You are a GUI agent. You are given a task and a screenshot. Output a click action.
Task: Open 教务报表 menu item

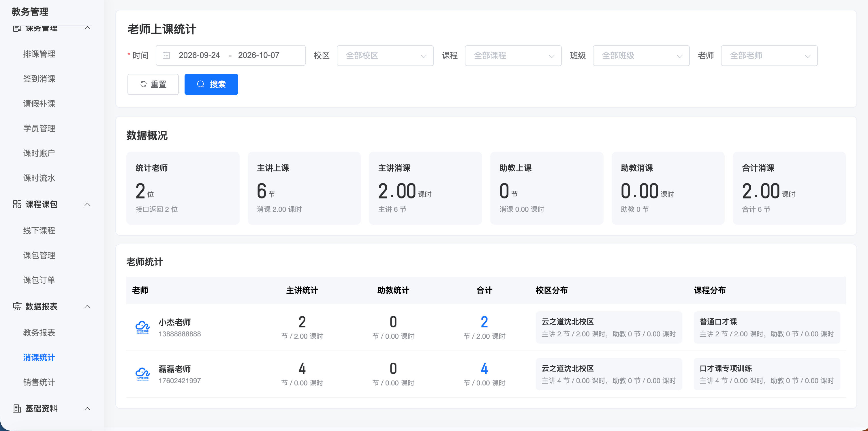(x=39, y=333)
